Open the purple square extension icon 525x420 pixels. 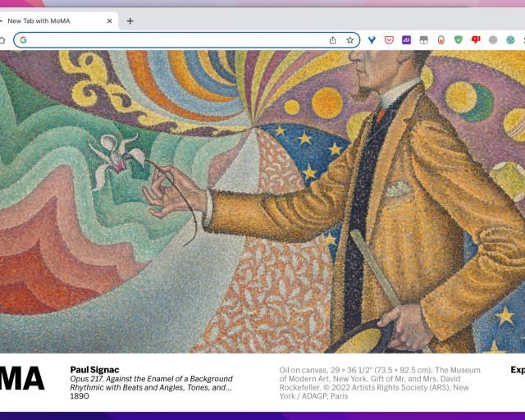407,40
